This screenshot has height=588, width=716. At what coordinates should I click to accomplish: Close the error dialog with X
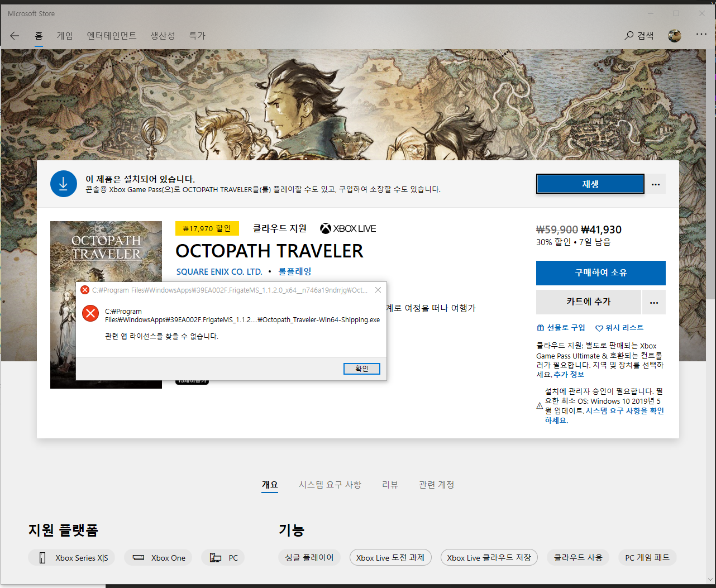pos(378,290)
